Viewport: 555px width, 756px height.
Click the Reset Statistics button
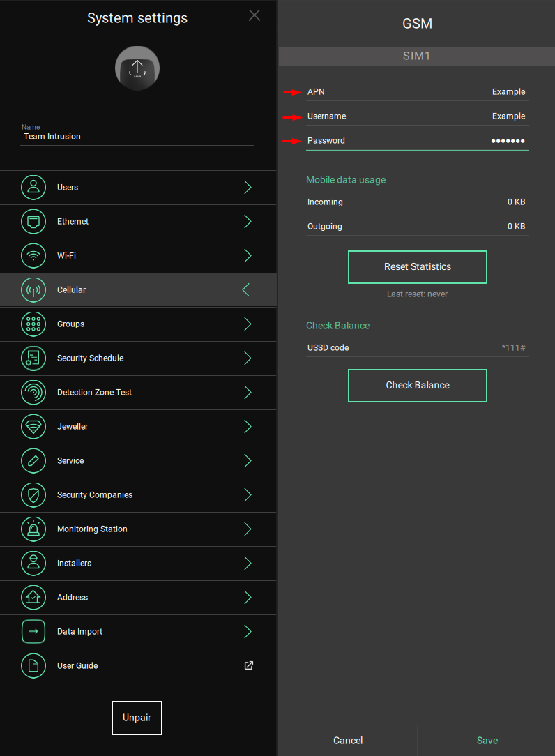[x=418, y=267]
